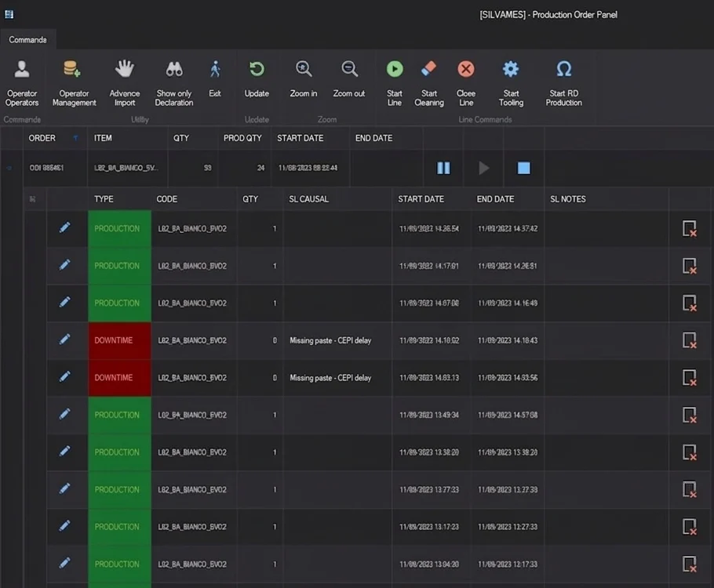Switch to the Commands ribbon tab
The image size is (714, 588).
[x=27, y=40]
